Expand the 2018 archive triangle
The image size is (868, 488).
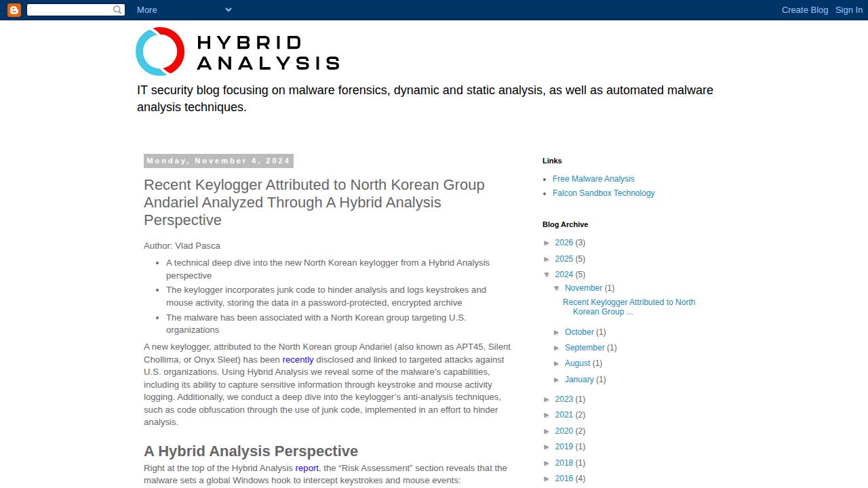coord(547,463)
